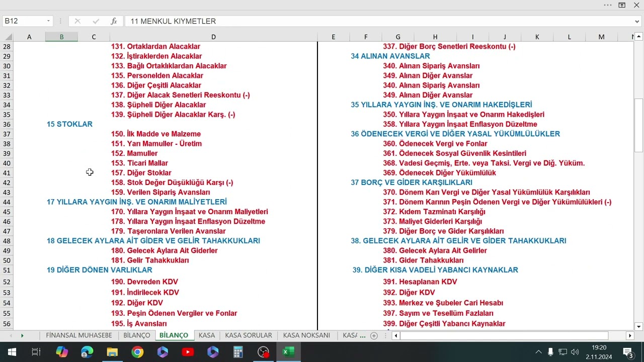Viewport: 644px width, 362px height.
Task: Click the vertical scrollbar down arrow
Action: pyautogui.click(x=639, y=326)
